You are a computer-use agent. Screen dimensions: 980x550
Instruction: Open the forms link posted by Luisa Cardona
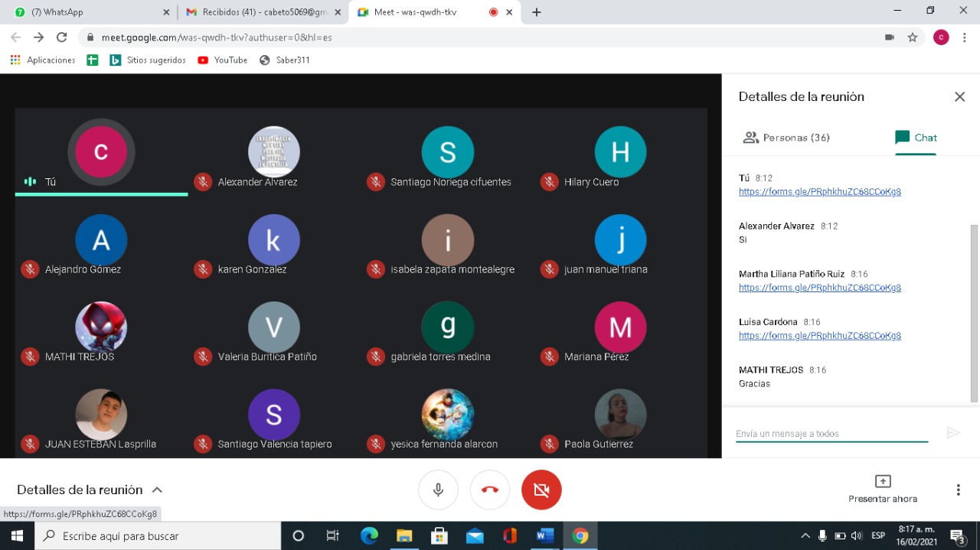pyautogui.click(x=819, y=336)
